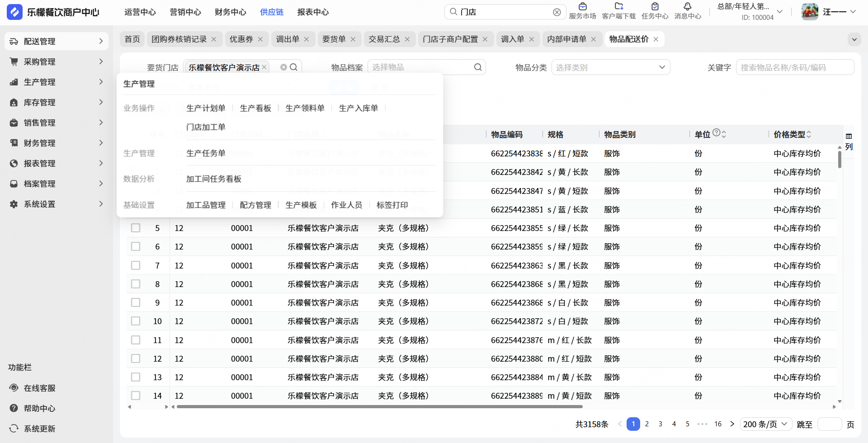This screenshot has width=868, height=443.
Task: Click the 系统更新 refresh icon
Action: (x=14, y=428)
